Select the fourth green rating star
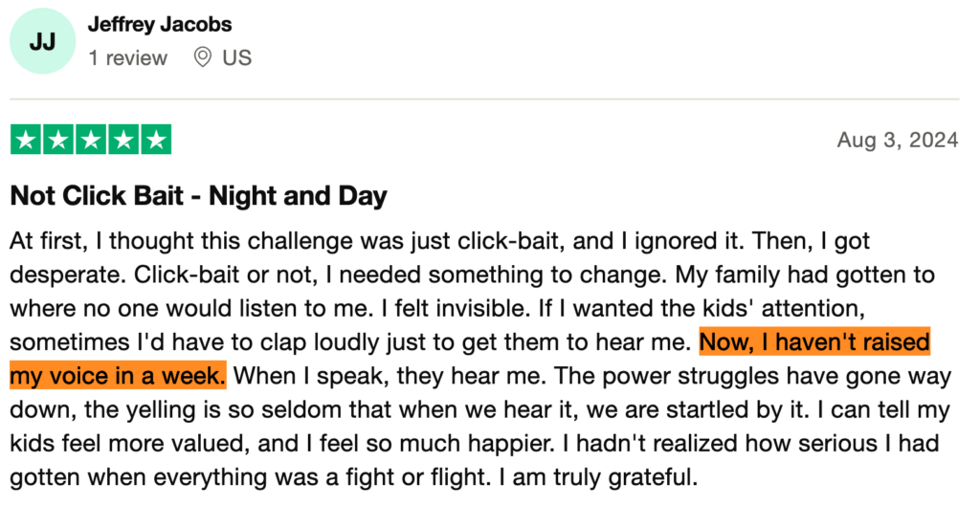 [x=123, y=140]
